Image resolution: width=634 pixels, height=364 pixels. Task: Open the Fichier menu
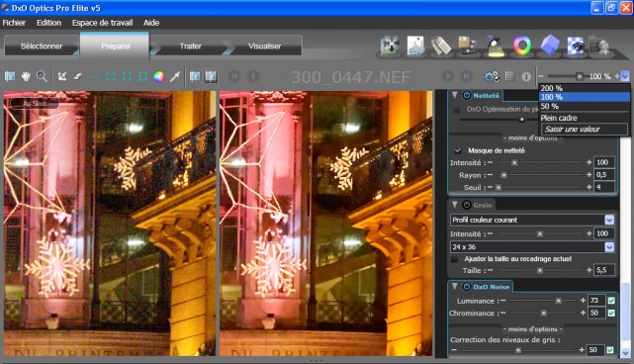tap(14, 23)
